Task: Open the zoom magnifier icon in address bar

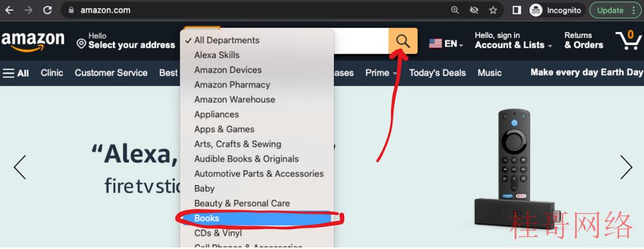Action: [454, 10]
